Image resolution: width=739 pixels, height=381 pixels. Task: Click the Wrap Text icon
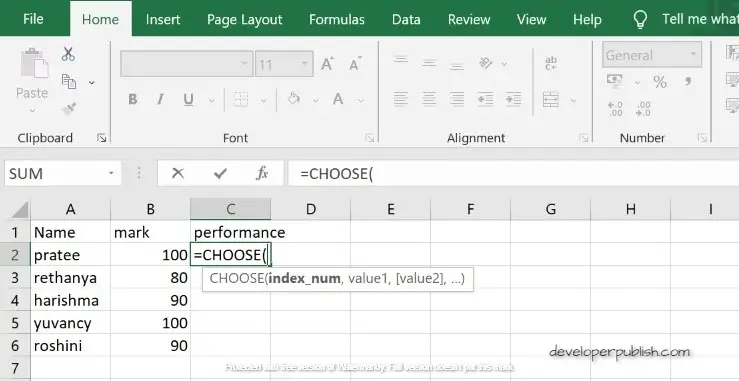coord(550,63)
